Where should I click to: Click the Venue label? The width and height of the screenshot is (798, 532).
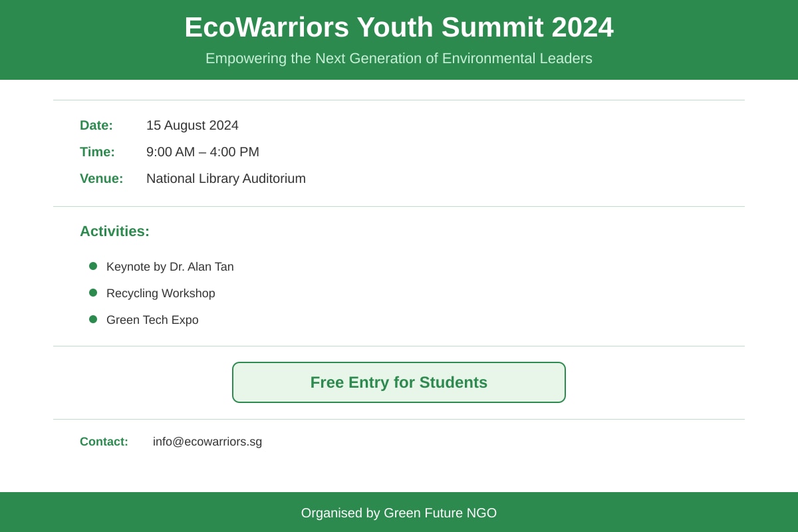pos(102,178)
